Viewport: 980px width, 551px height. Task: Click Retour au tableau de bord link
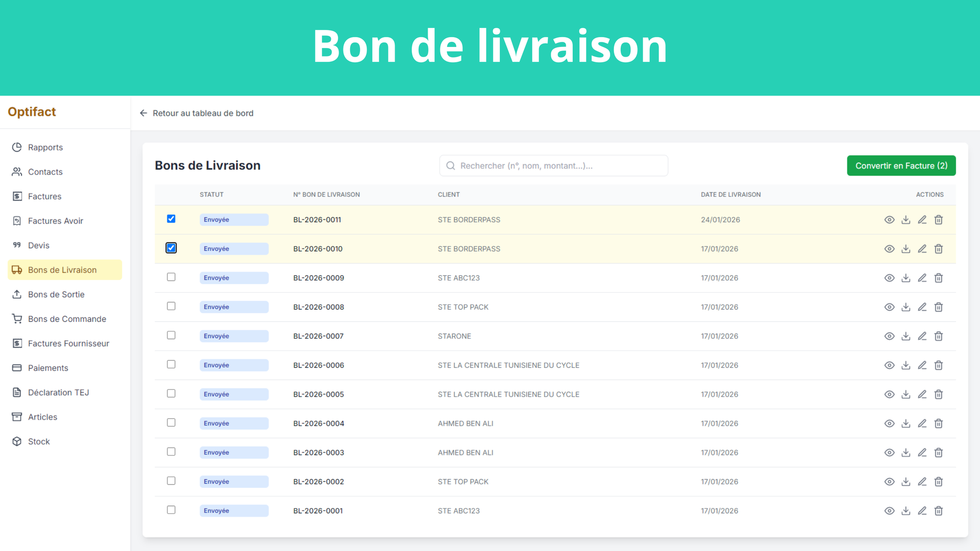click(203, 113)
